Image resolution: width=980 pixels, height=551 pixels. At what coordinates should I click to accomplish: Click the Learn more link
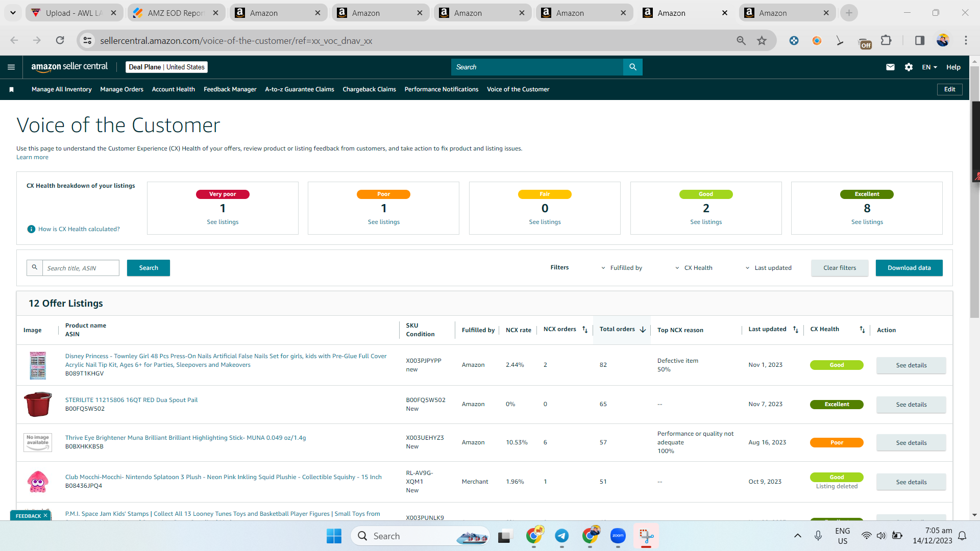[32, 157]
